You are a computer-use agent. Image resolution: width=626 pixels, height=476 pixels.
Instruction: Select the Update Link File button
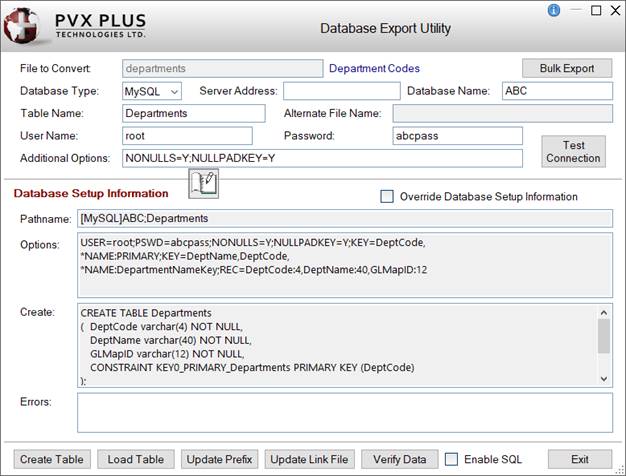point(310,459)
